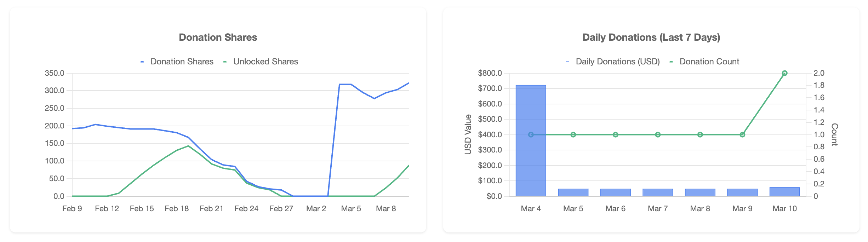Click the Mar 4 donation count point
This screenshot has width=868, height=242.
coord(531,135)
